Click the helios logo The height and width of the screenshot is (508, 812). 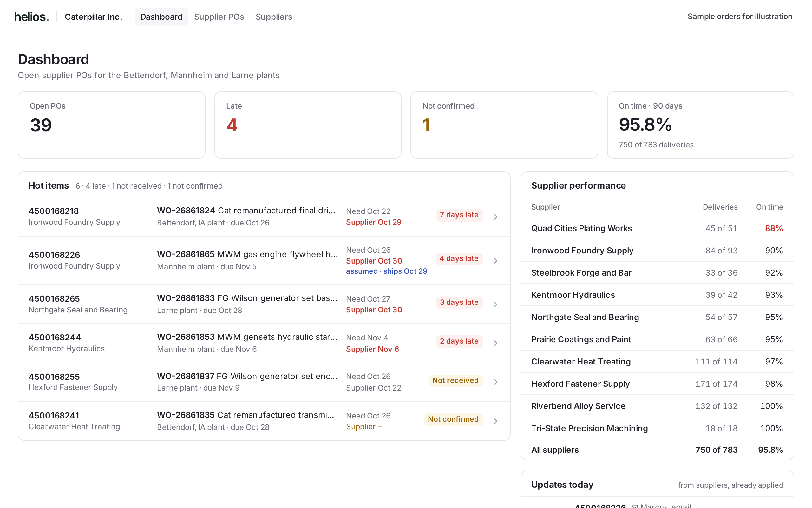31,17
